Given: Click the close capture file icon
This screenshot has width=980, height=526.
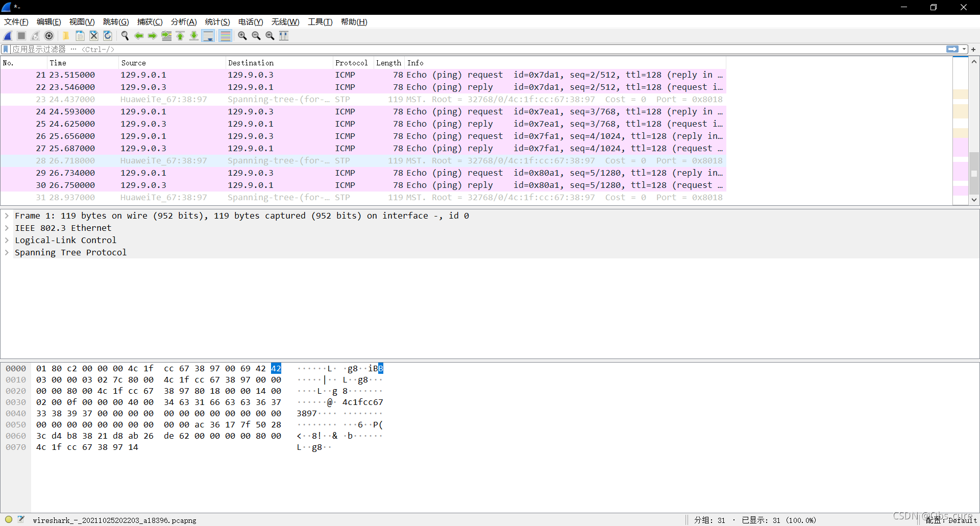Looking at the screenshot, I should [x=94, y=36].
